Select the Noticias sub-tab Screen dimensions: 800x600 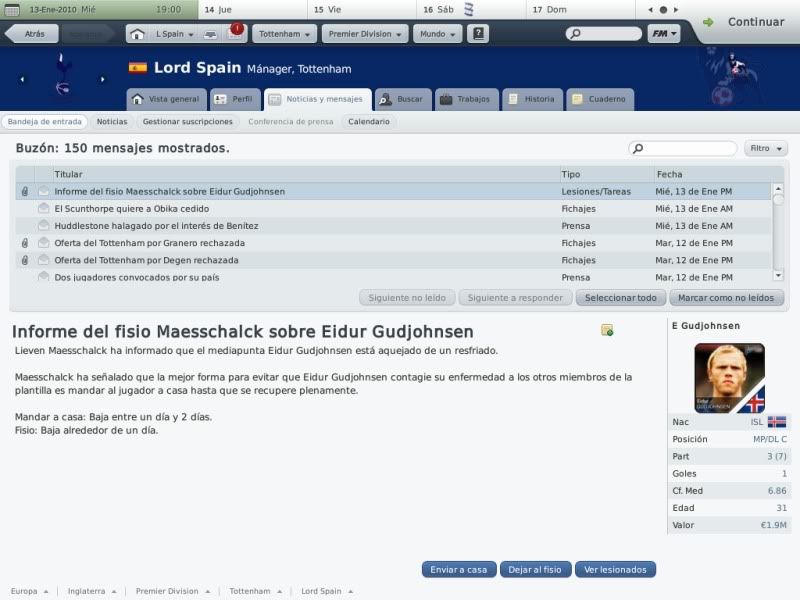point(112,121)
